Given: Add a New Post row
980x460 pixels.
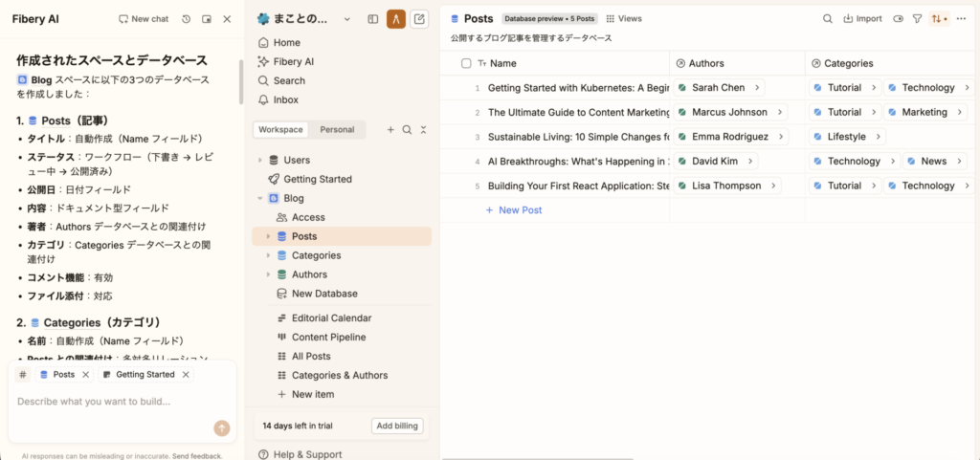Looking at the screenshot, I should coord(514,210).
